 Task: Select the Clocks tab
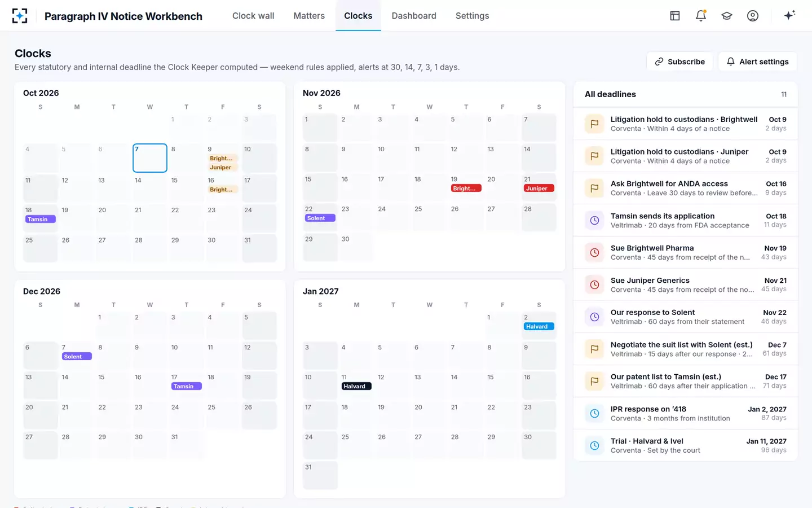358,16
